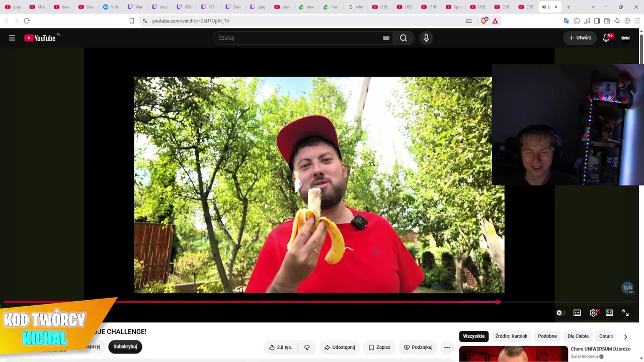Click the cast icon in the address bar
The width and height of the screenshot is (644, 362).
coord(469,21)
